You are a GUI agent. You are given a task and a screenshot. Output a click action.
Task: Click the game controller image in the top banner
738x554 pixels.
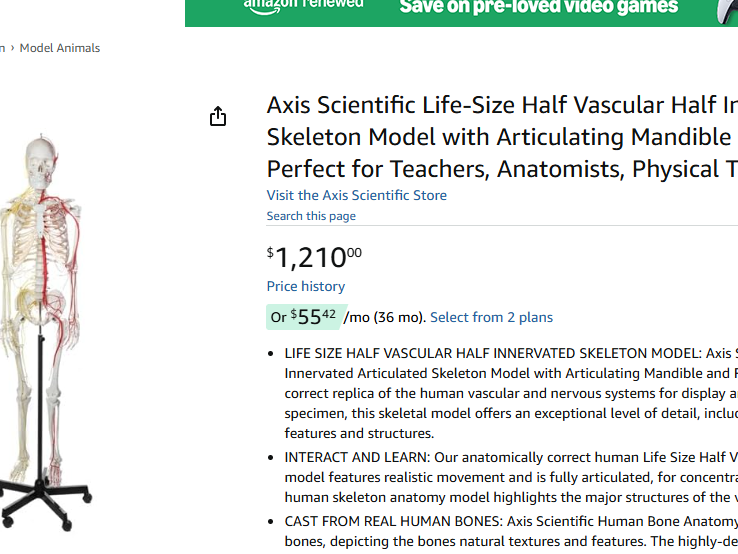(727, 10)
